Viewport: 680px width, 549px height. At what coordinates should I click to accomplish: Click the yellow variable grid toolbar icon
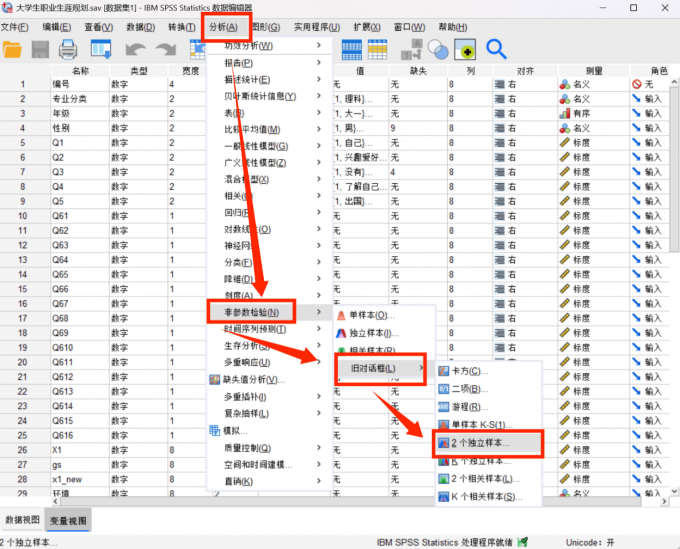point(377,49)
